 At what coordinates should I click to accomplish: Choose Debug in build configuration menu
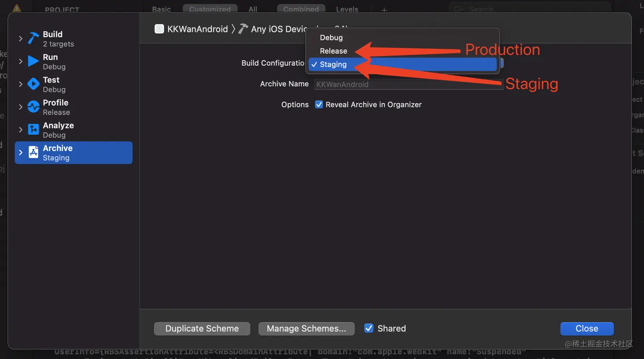pyautogui.click(x=402, y=38)
